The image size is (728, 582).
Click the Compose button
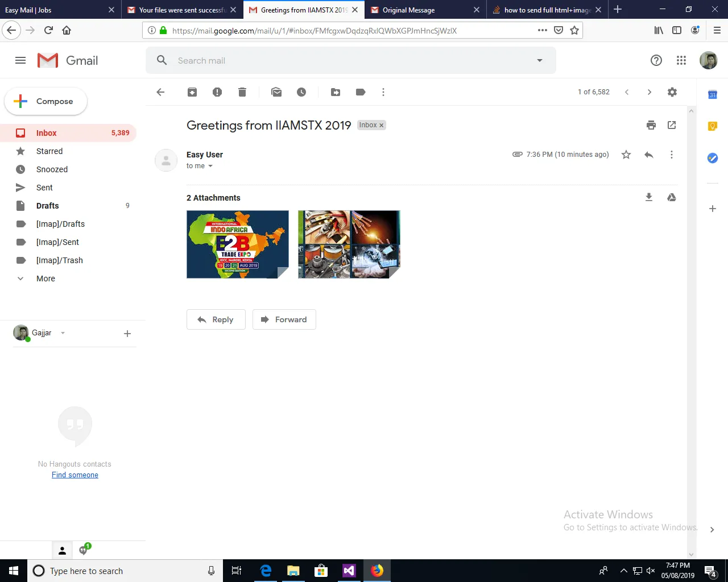pyautogui.click(x=45, y=101)
